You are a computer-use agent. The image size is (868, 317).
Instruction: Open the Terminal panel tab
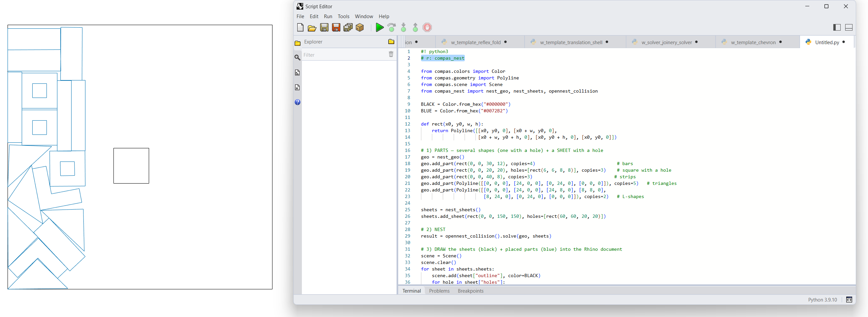click(x=411, y=291)
